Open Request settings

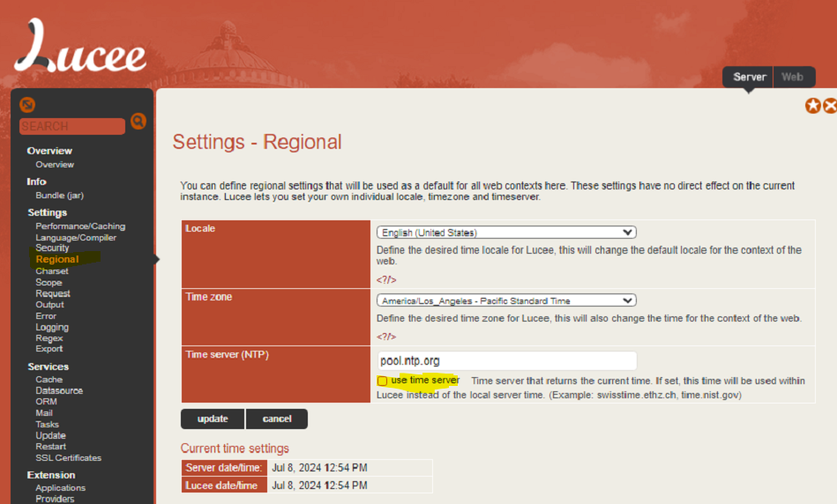click(x=53, y=293)
